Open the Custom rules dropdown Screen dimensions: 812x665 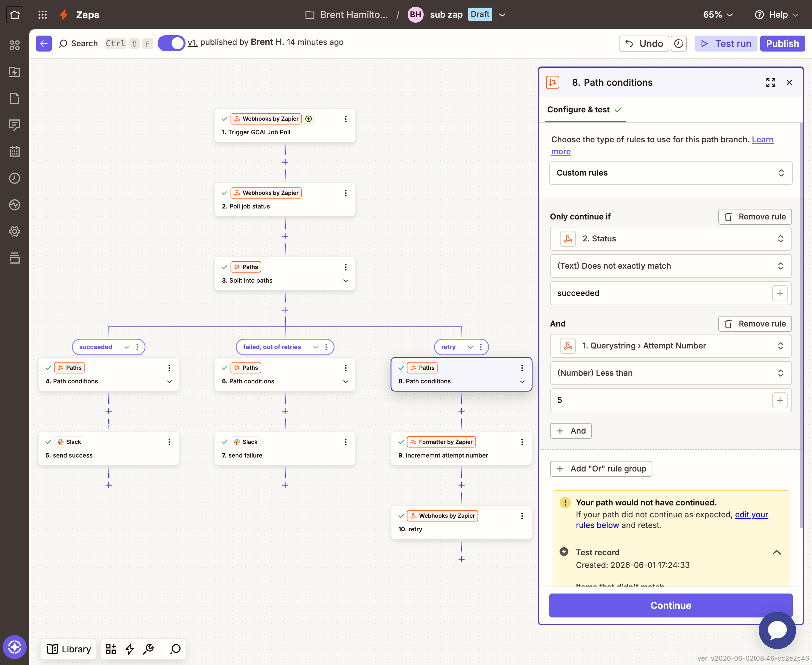tap(670, 173)
